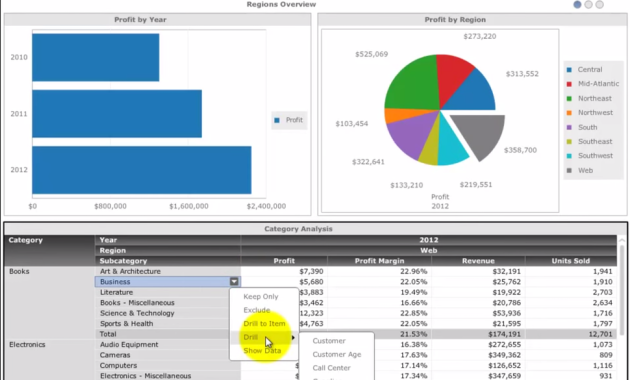Choose Keep Only from the context menu
The height and width of the screenshot is (380, 630).
[x=261, y=296]
